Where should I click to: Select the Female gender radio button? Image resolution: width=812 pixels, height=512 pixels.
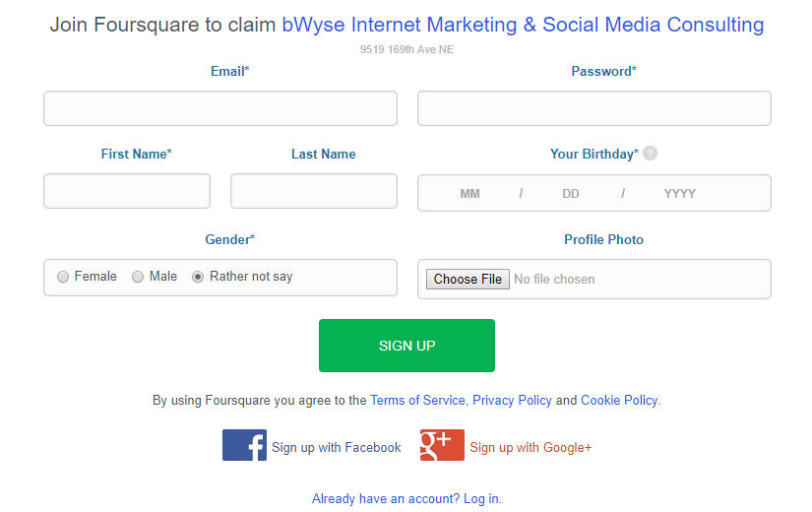(x=63, y=277)
